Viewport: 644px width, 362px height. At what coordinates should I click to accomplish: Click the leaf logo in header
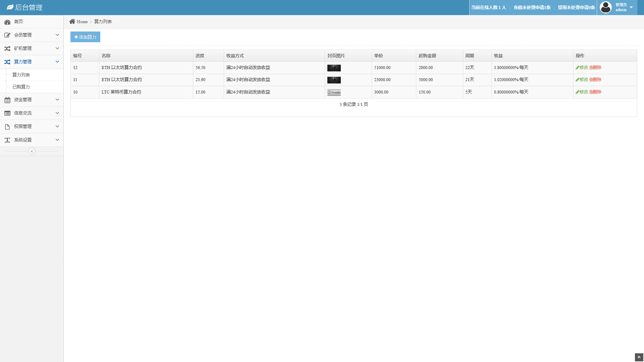10,7
